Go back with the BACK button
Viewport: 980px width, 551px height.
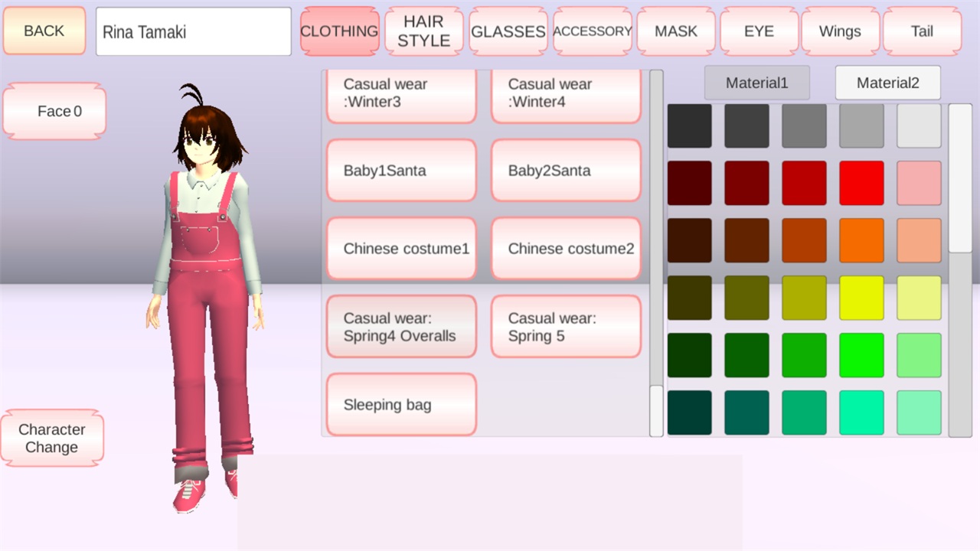(44, 31)
